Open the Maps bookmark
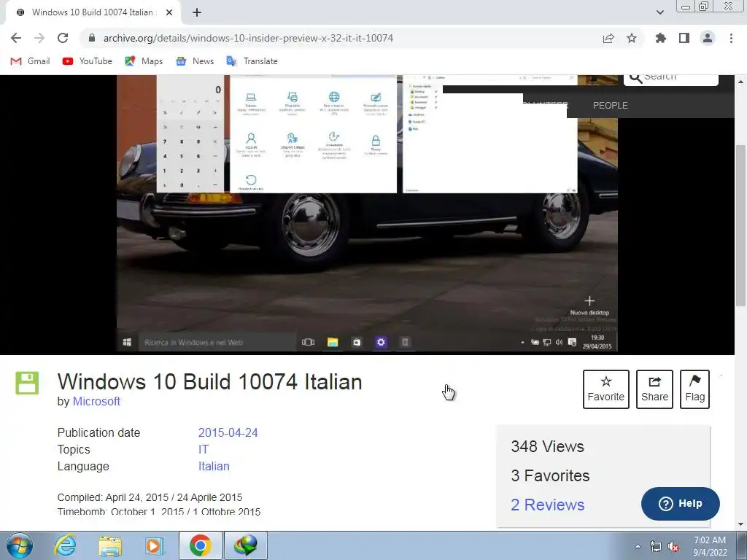This screenshot has height=560, width=747. [x=144, y=61]
